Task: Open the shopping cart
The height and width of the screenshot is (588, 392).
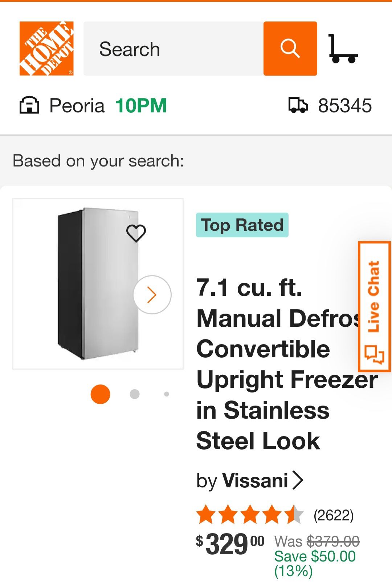Action: (x=343, y=49)
